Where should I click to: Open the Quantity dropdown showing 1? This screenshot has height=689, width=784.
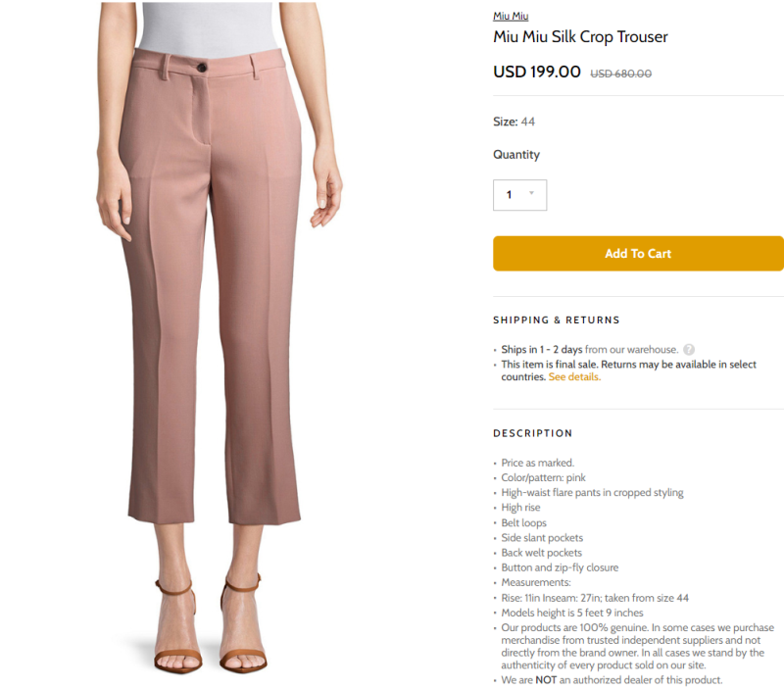520,195
